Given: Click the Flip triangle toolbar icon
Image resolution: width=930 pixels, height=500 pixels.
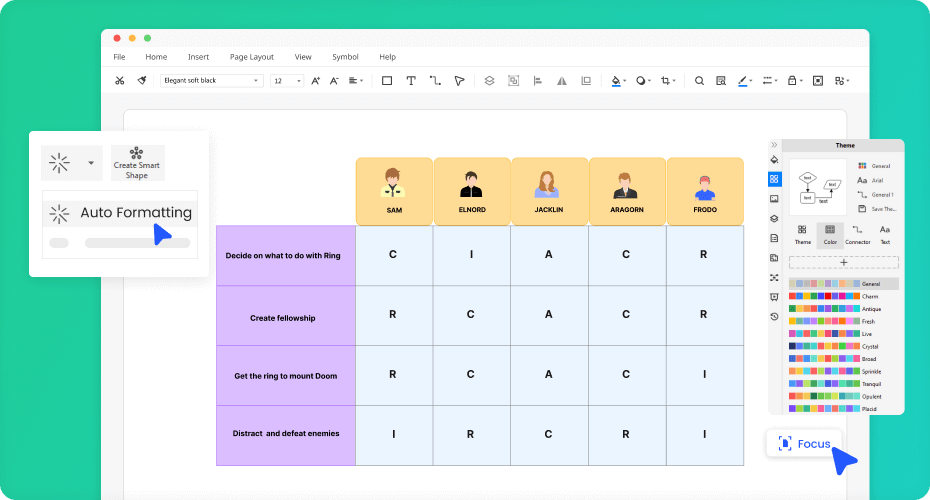Looking at the screenshot, I should tap(562, 81).
